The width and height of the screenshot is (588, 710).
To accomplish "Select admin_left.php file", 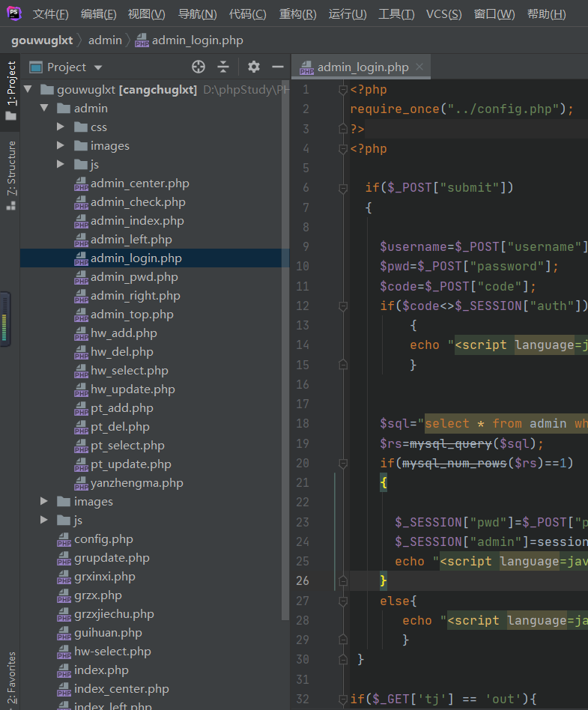I will (x=131, y=240).
